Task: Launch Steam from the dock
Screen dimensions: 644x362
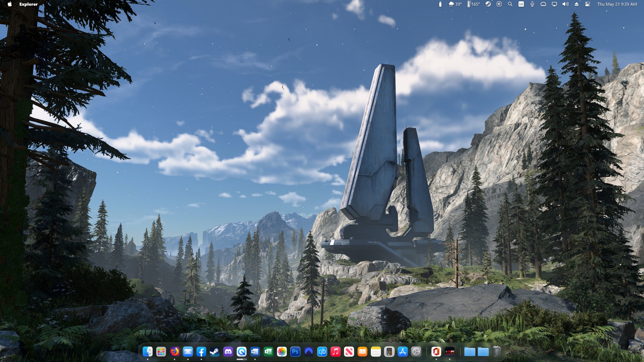Action: tap(215, 352)
